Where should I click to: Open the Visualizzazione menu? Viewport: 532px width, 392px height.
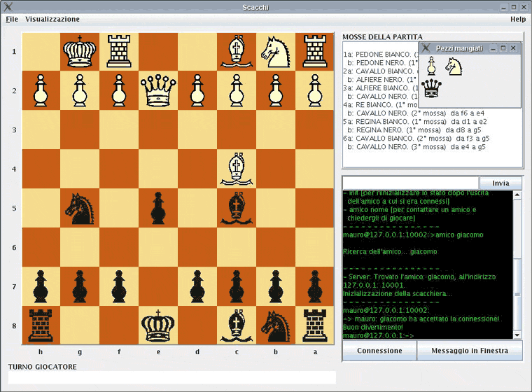click(x=52, y=19)
